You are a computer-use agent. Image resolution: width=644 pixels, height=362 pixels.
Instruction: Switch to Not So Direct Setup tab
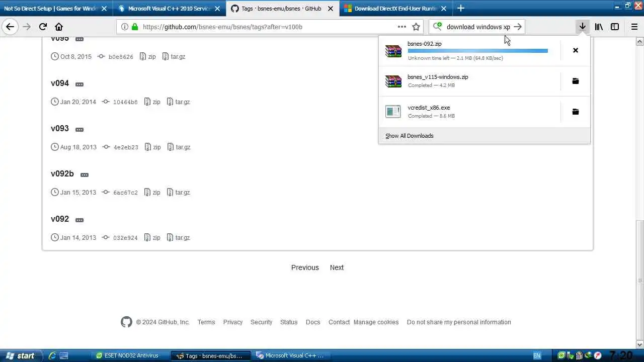click(55, 8)
